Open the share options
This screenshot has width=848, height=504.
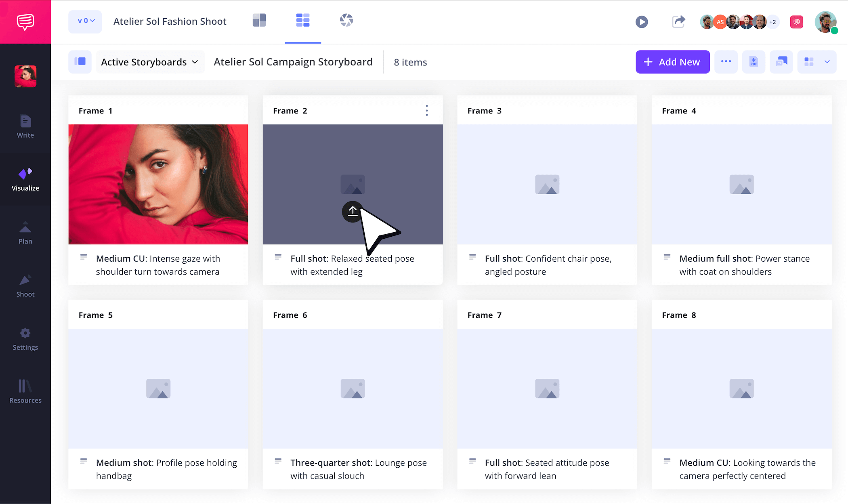pyautogui.click(x=678, y=22)
